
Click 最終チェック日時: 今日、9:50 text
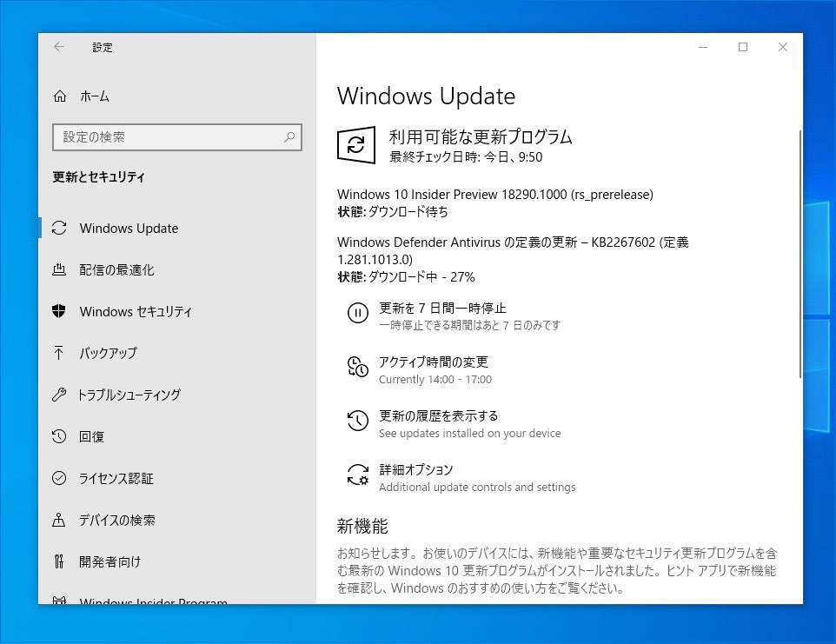coord(466,157)
